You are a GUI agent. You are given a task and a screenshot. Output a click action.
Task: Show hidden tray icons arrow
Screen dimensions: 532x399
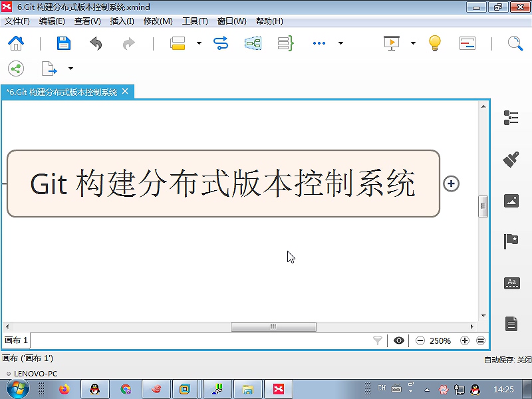click(427, 390)
